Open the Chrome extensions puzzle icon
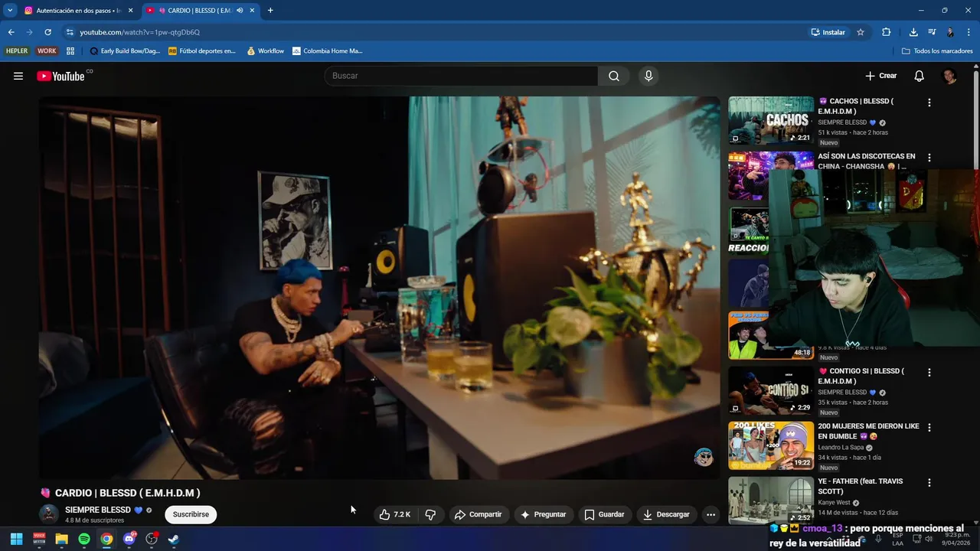 pos(887,32)
